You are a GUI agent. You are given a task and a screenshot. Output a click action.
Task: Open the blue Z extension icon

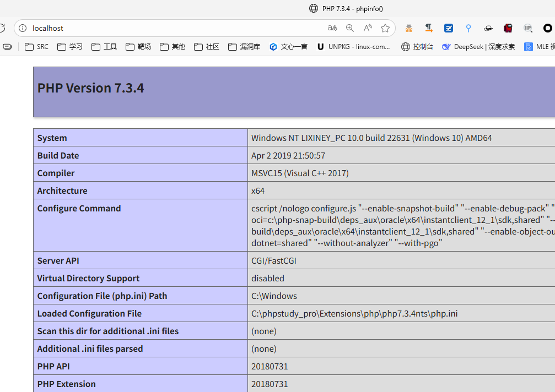[x=449, y=28]
